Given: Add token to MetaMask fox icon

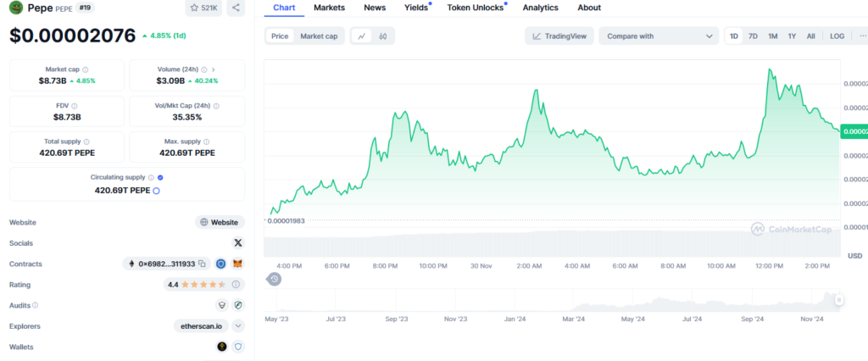Looking at the screenshot, I should click(237, 264).
